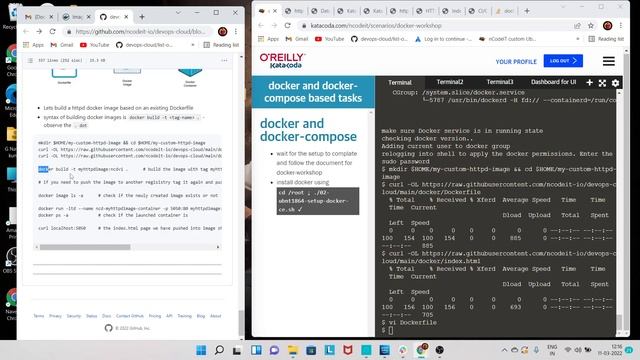Image resolution: width=640 pixels, height=360 pixels.
Task: Click profile avatar in GitHub browser window
Action: pyautogui.click(x=222, y=31)
